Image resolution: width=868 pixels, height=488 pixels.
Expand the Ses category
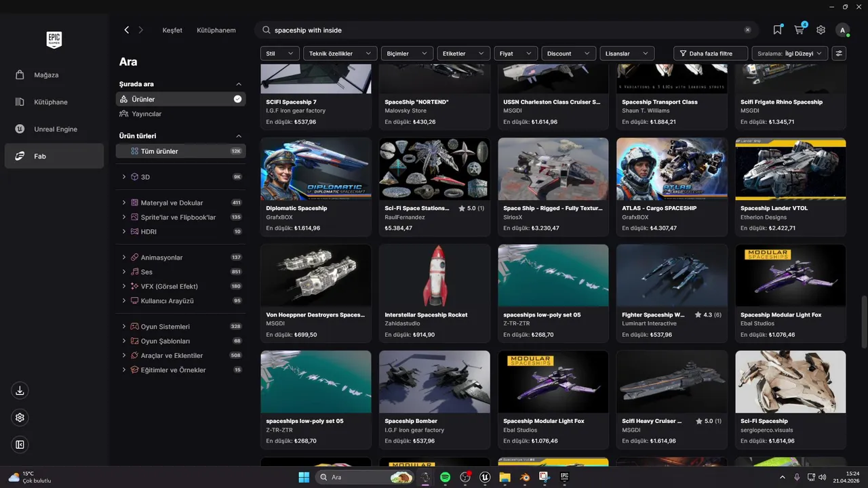pyautogui.click(x=124, y=272)
